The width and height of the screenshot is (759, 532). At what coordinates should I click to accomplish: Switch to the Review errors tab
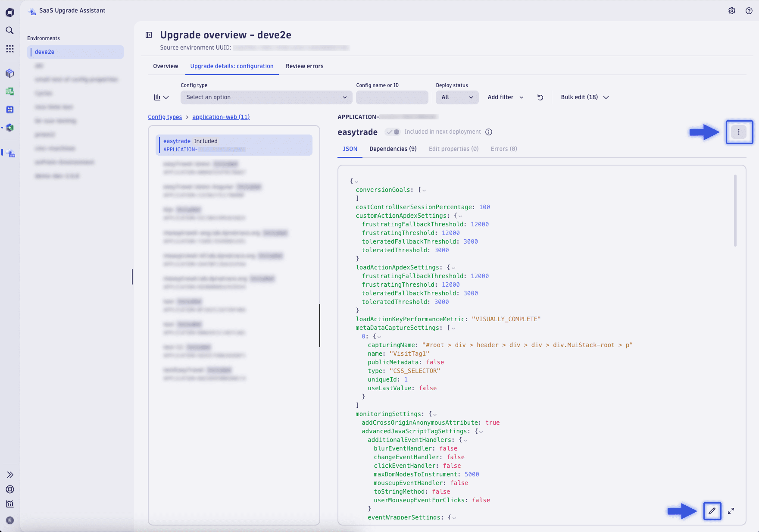[x=304, y=66]
